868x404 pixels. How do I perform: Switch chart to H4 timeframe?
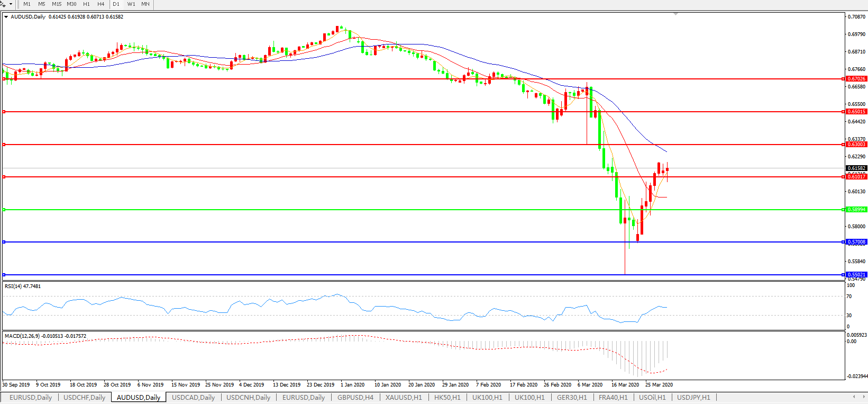101,4
